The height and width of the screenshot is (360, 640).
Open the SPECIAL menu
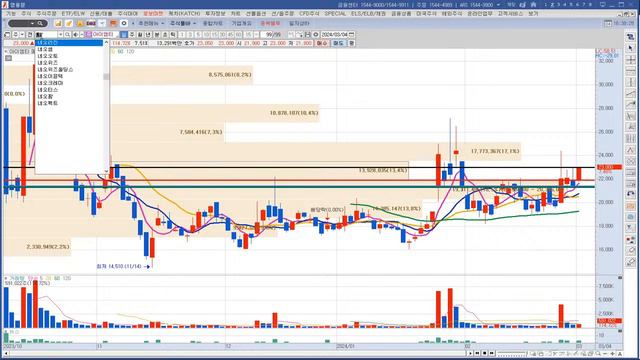point(335,13)
